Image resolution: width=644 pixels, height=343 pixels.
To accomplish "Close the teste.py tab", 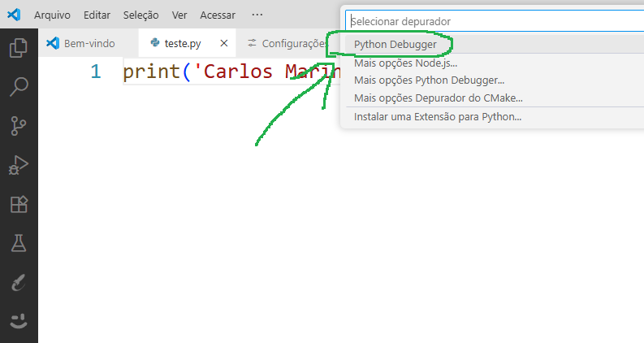I will click(x=224, y=43).
